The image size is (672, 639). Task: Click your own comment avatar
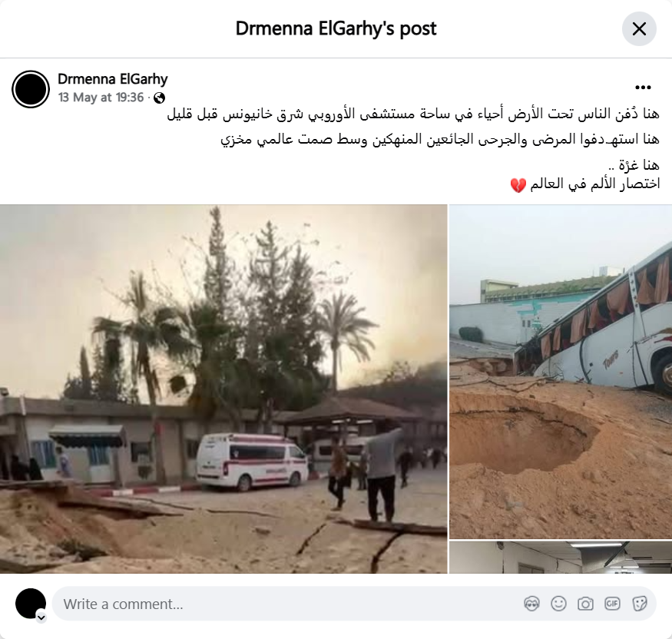(31, 604)
